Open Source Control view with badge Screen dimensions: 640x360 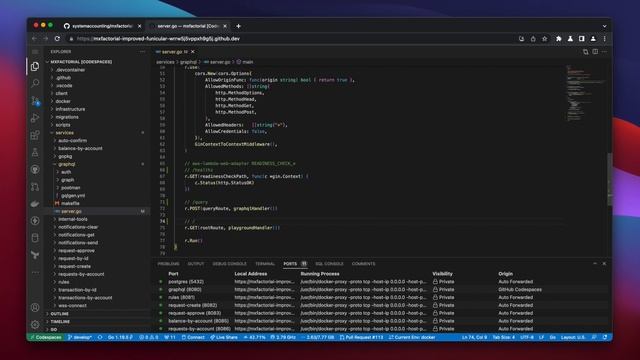point(35,101)
